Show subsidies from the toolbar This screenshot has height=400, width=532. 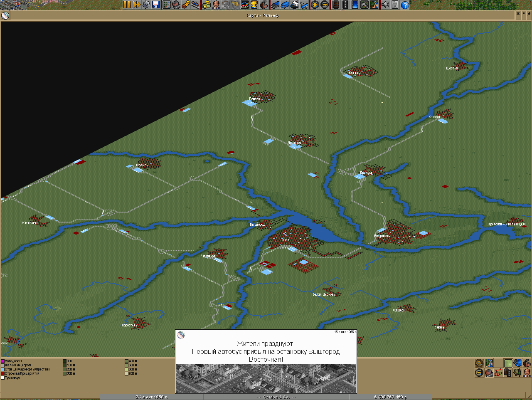click(x=186, y=5)
